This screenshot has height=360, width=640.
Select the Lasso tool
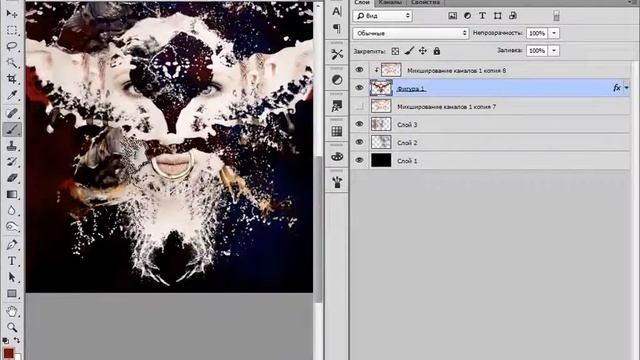tap(11, 47)
